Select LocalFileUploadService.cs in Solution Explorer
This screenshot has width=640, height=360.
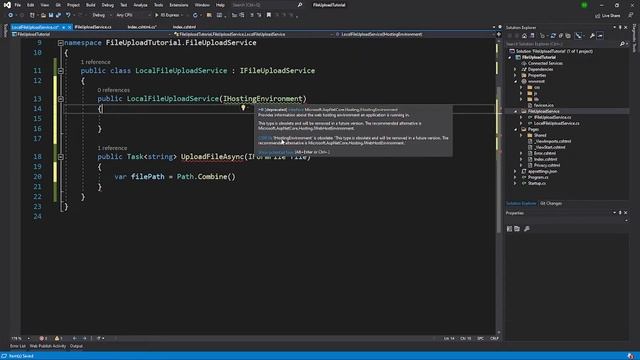coord(556,123)
